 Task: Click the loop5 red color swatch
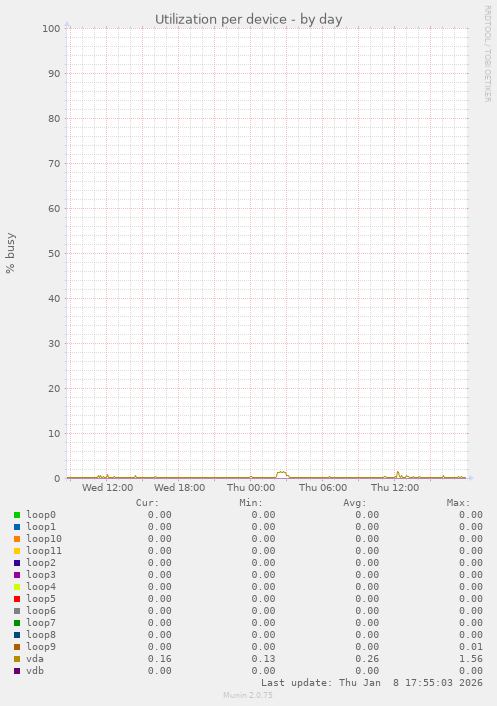pos(17,599)
